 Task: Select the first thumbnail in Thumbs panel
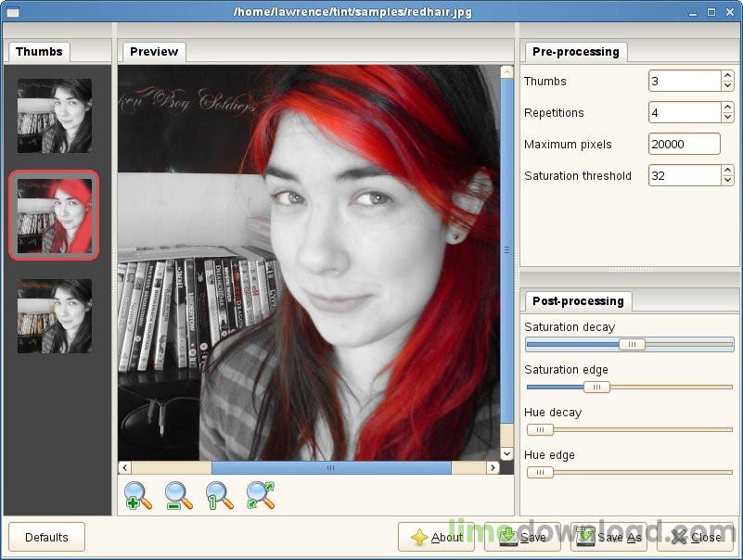[55, 116]
